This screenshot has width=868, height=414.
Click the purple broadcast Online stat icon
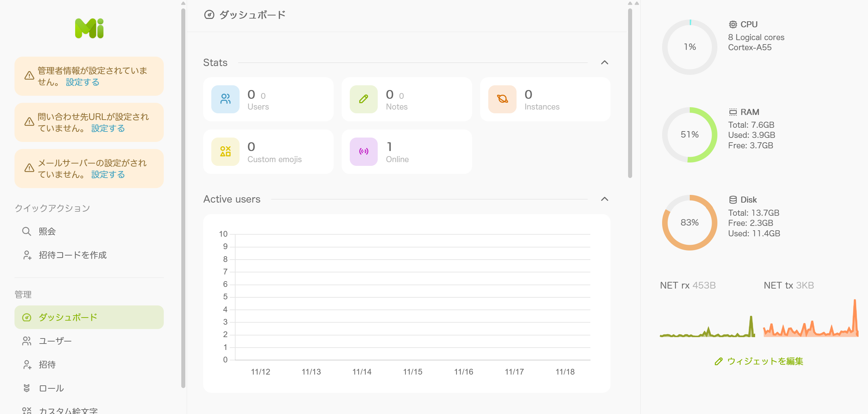(364, 151)
